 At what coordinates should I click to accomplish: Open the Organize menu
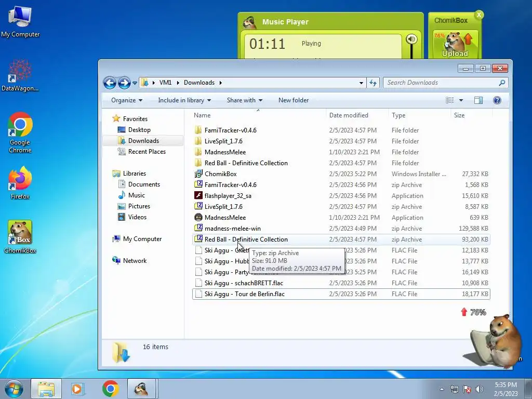[x=127, y=100]
